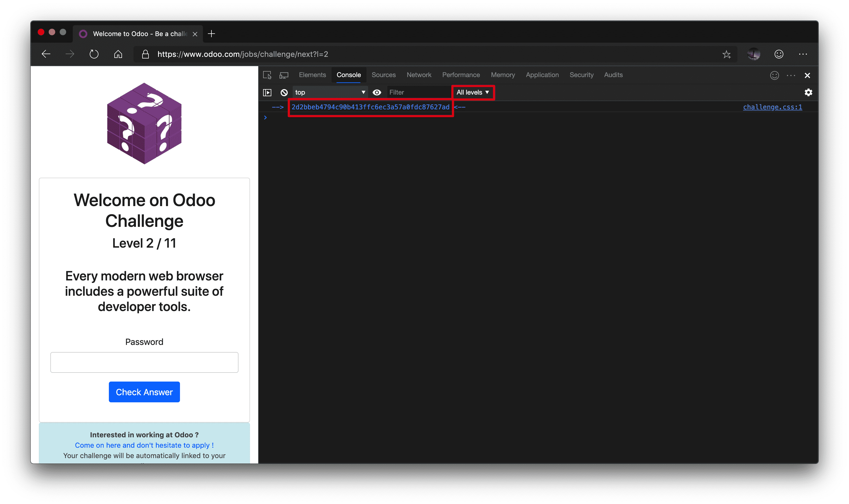Show the console sidebar

pyautogui.click(x=267, y=92)
